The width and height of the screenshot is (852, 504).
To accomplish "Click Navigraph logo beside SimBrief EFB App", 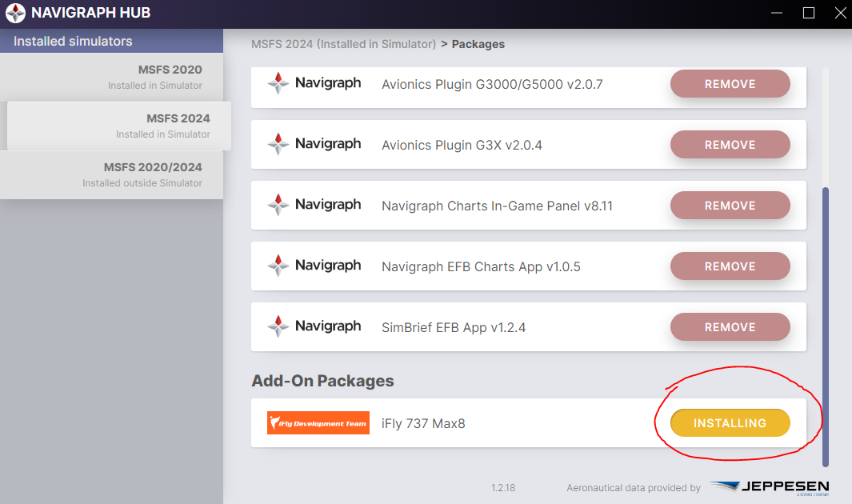I will click(x=314, y=326).
